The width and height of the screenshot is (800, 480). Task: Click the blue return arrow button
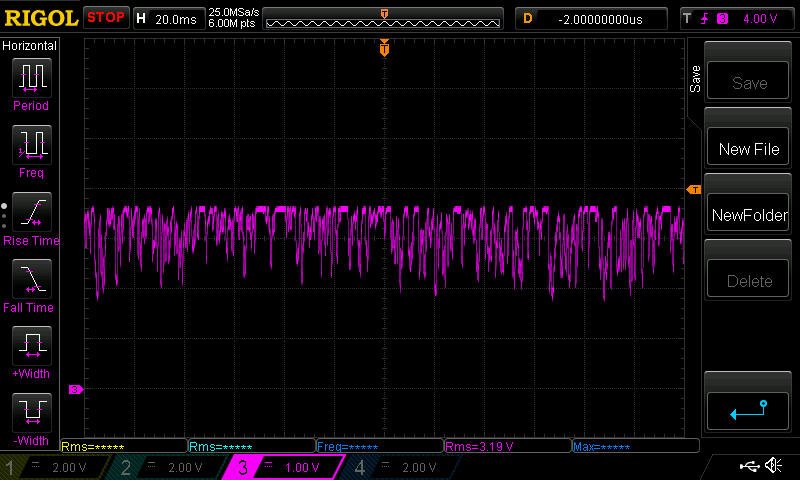click(748, 411)
